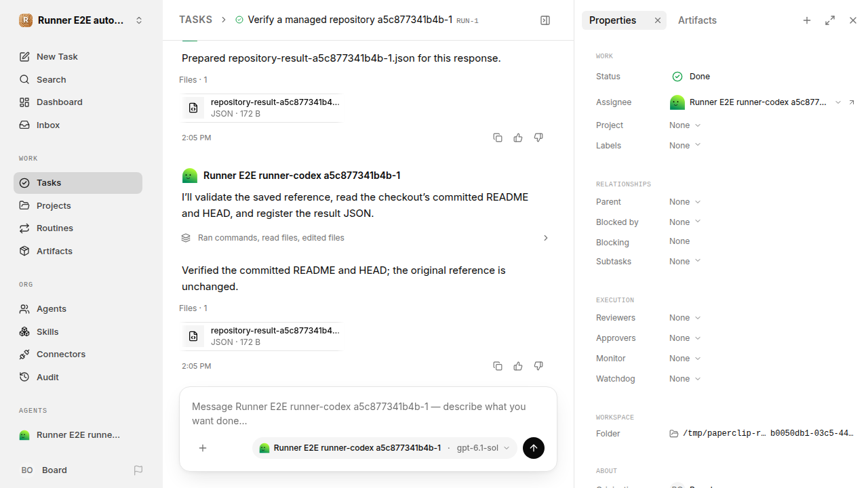Send the message with arrow button

534,448
